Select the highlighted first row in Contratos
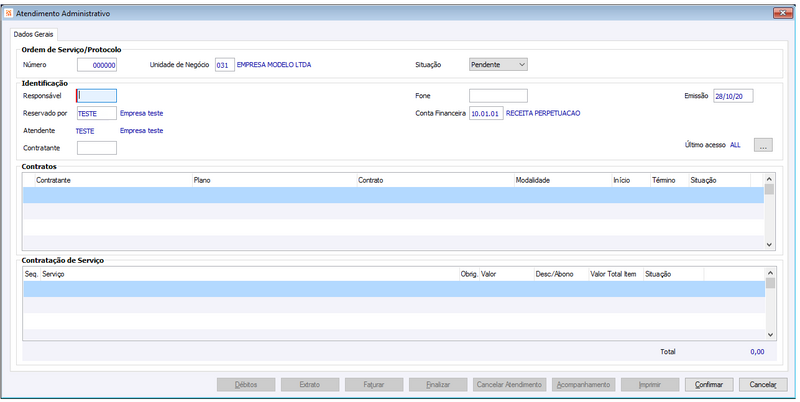This screenshot has height=402, width=800. 393,195
